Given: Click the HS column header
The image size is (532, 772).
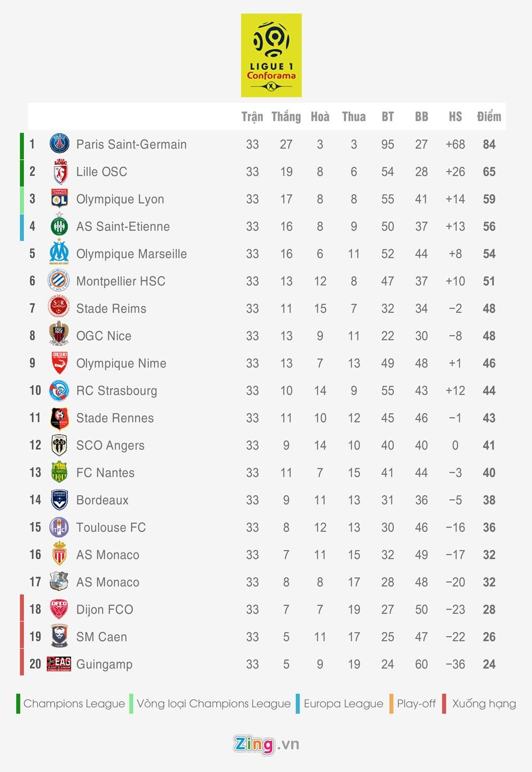Looking at the screenshot, I should (x=455, y=116).
